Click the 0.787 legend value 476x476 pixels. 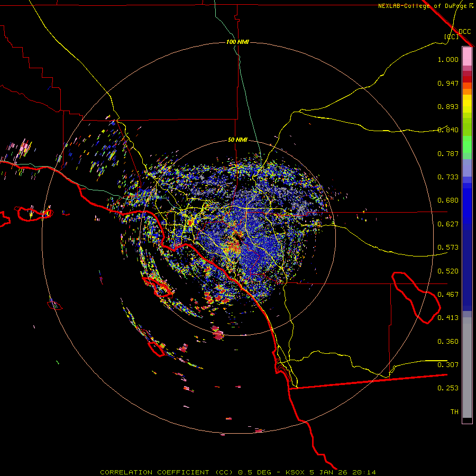click(x=448, y=153)
